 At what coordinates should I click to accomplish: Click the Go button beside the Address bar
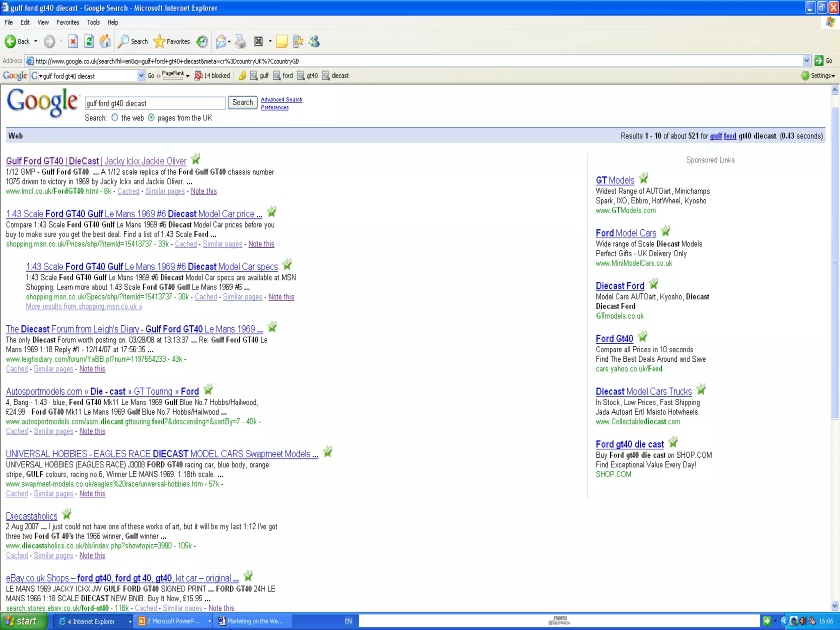tap(824, 61)
